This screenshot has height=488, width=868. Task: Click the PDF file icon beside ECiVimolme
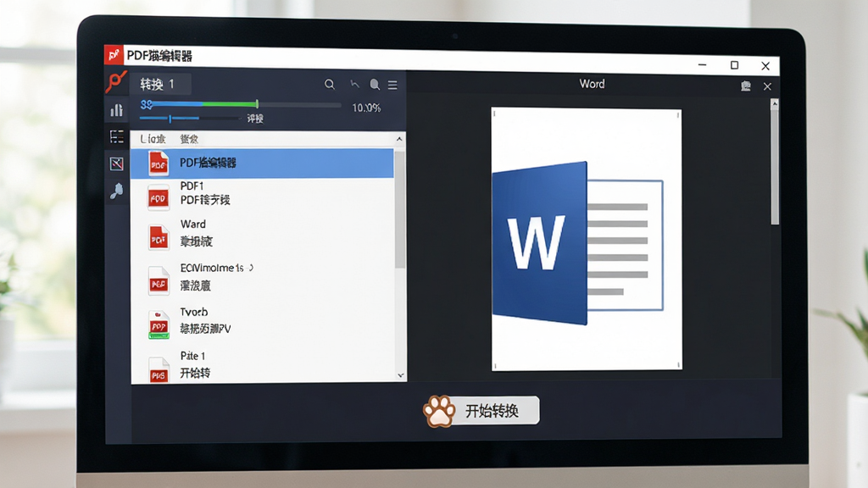point(159,281)
